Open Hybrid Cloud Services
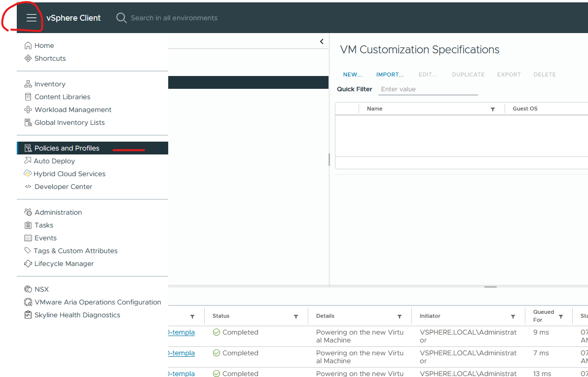This screenshot has width=588, height=377. point(70,174)
